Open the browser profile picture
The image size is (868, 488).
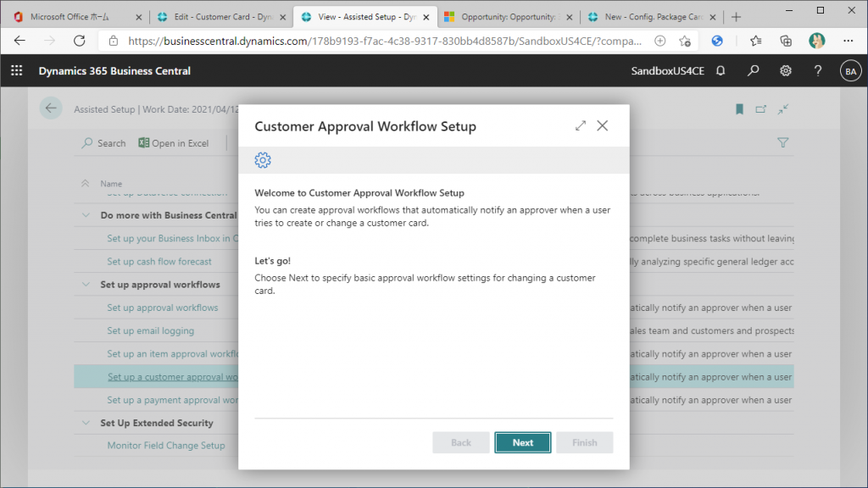tap(816, 41)
